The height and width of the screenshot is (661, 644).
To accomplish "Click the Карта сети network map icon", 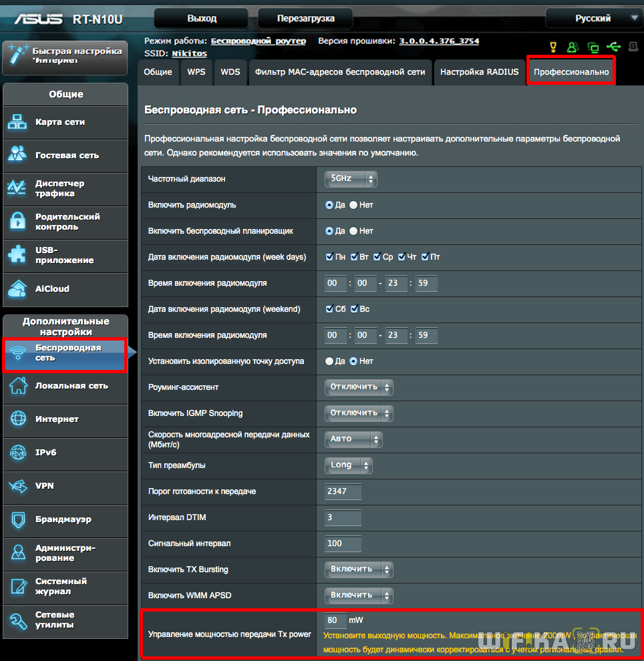I will click(x=17, y=122).
